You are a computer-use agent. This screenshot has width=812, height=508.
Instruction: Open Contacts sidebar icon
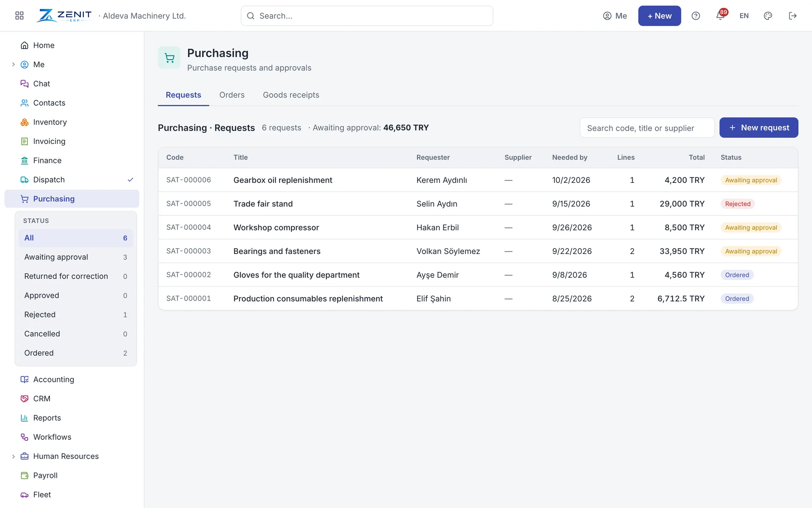click(25, 103)
